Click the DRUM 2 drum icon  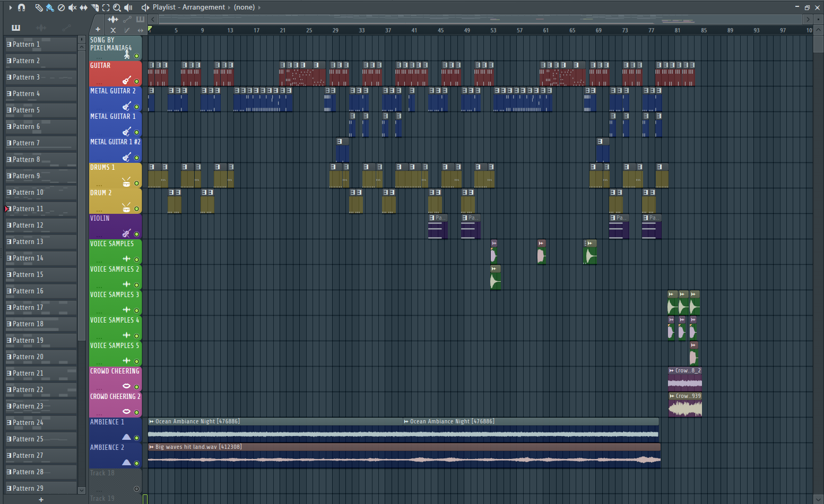point(126,207)
